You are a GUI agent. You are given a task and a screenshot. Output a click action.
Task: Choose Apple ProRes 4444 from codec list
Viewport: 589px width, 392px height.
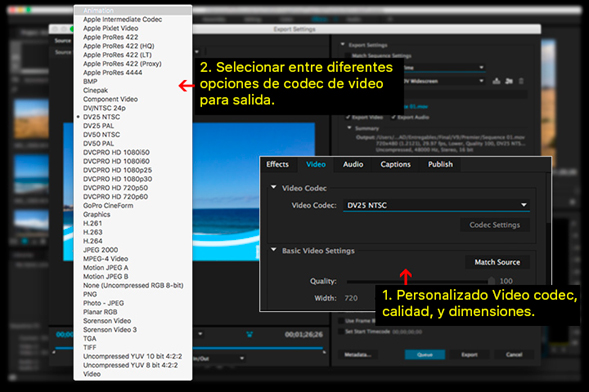click(133, 72)
